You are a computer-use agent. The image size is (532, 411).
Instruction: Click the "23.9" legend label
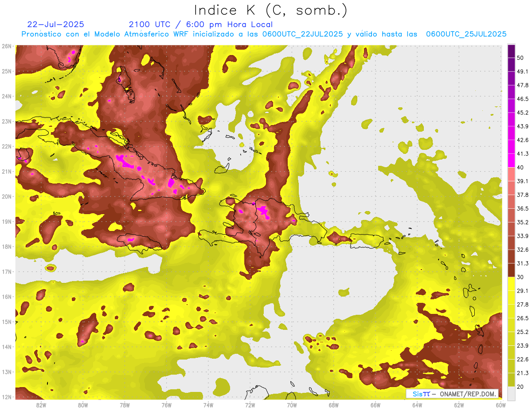pos(522,346)
